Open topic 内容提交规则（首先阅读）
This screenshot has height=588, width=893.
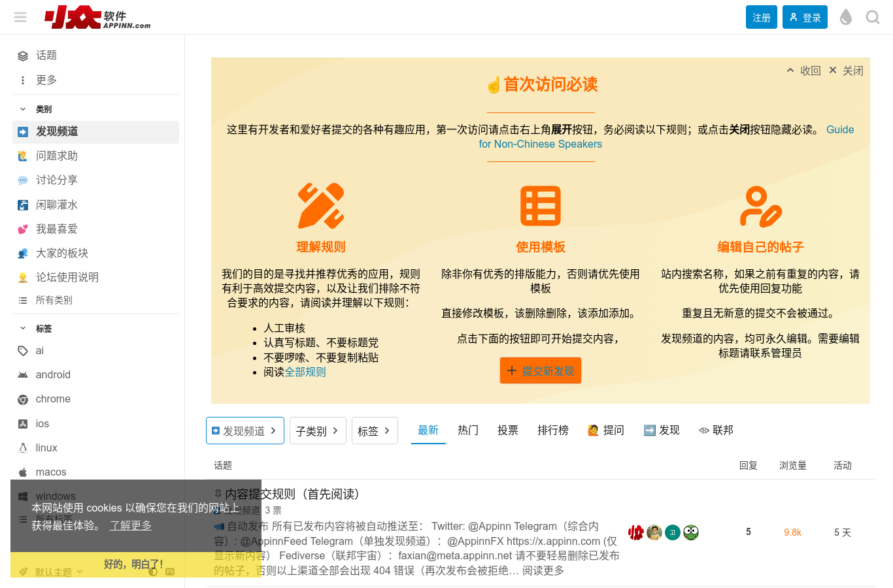(292, 494)
